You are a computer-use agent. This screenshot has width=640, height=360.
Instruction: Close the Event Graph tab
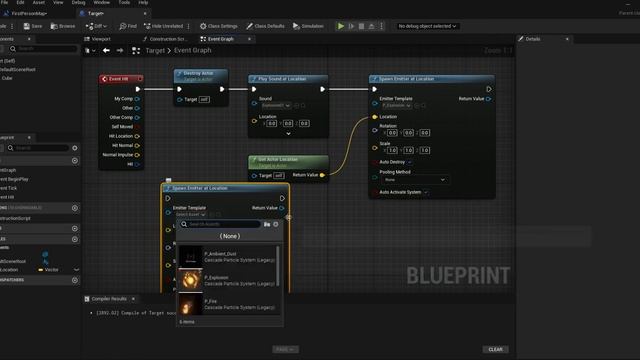point(249,39)
